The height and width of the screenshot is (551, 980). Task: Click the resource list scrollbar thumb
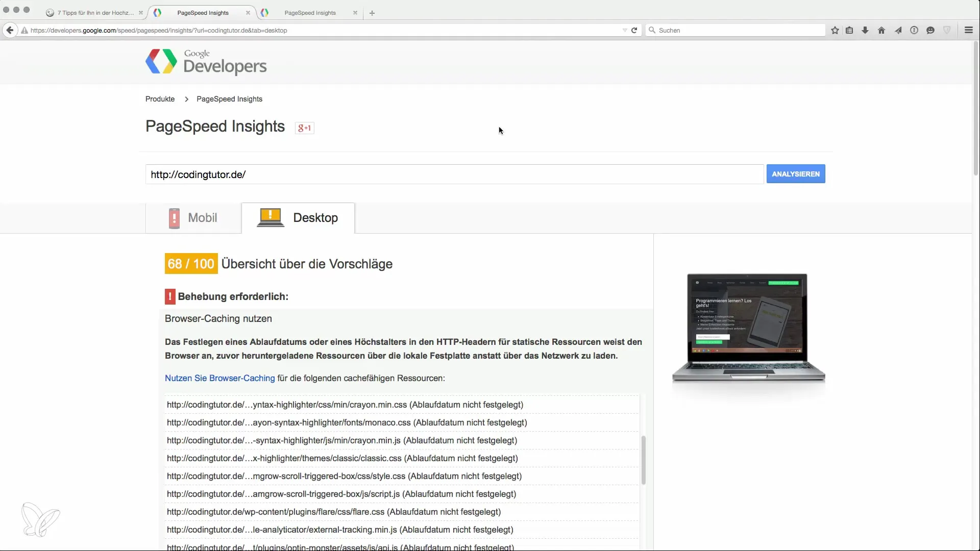(644, 460)
